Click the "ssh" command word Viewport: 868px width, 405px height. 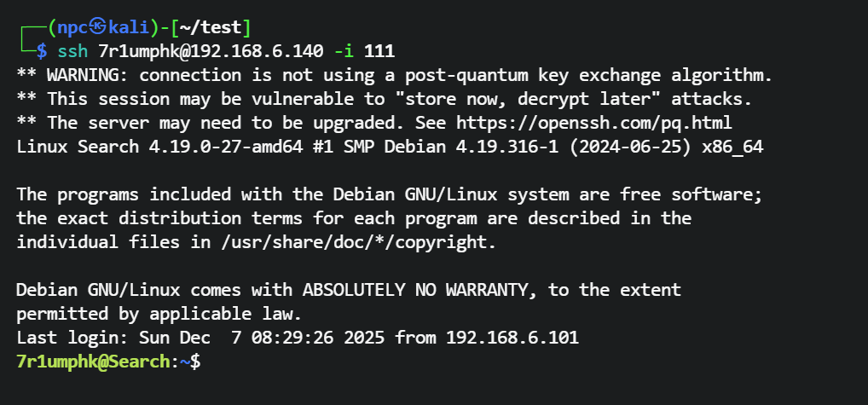coord(72,51)
